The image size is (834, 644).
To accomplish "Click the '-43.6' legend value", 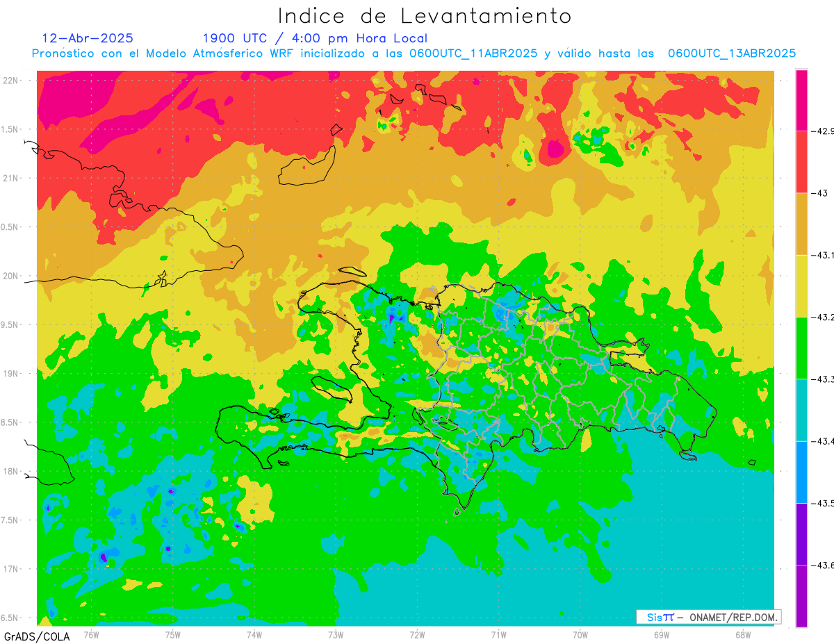I will click(824, 565).
